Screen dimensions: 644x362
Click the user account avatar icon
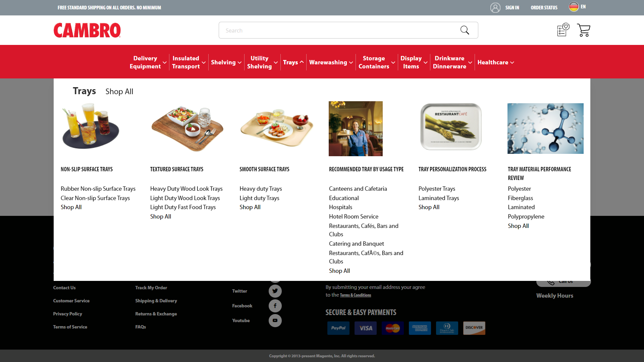pyautogui.click(x=495, y=7)
